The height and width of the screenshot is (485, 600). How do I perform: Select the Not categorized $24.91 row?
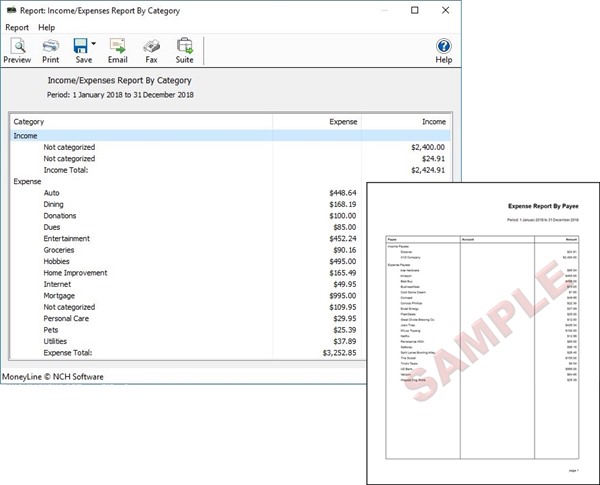point(230,159)
